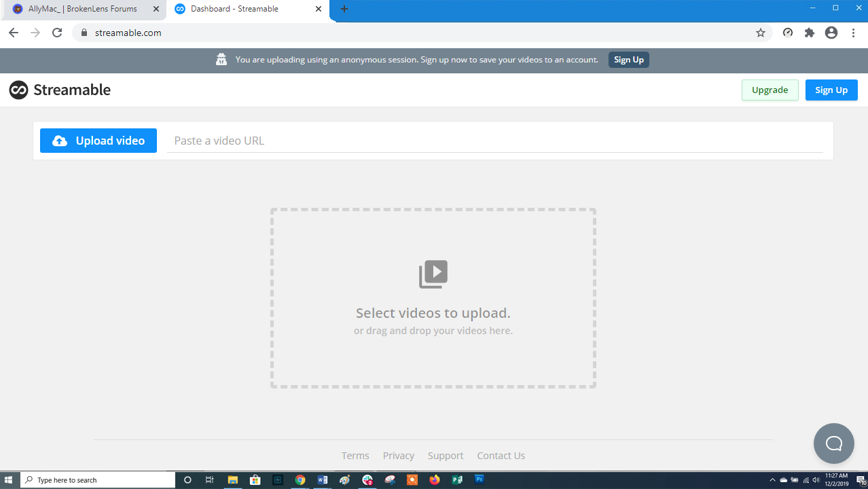
Task: Click the battery status tray icon
Action: (x=795, y=479)
